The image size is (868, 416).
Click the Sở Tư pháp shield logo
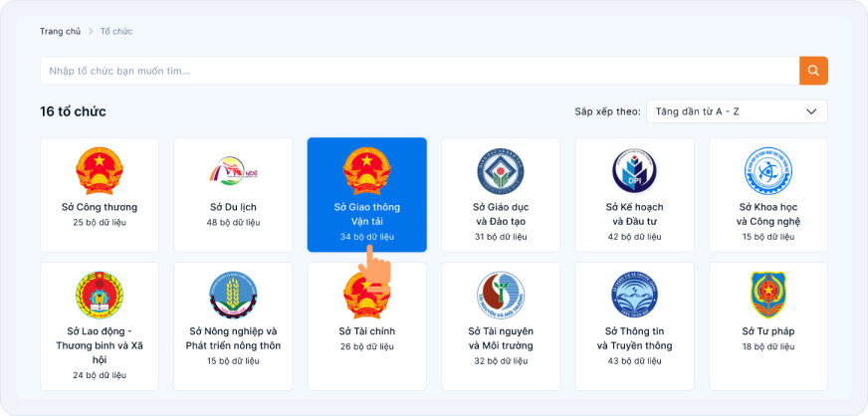tap(768, 295)
